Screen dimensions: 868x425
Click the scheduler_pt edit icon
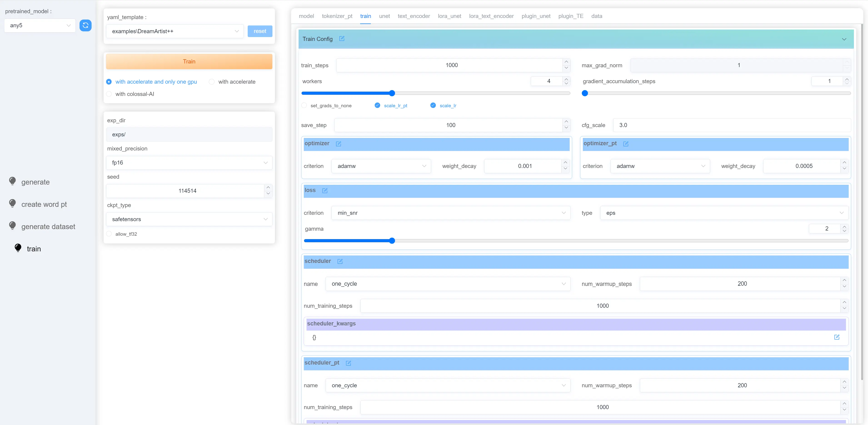(x=348, y=363)
